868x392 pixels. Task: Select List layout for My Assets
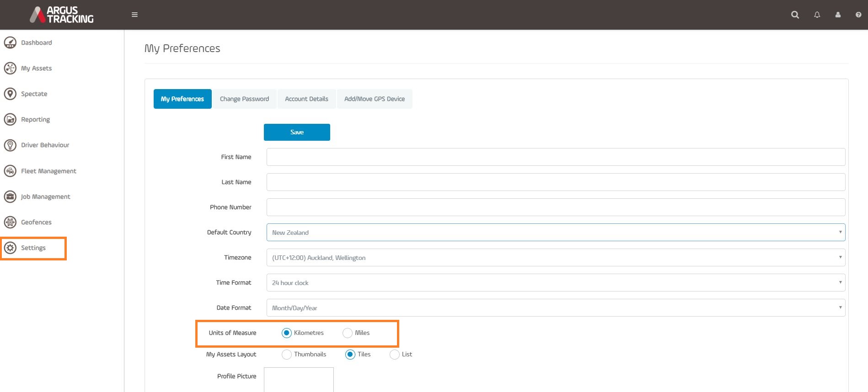click(394, 355)
